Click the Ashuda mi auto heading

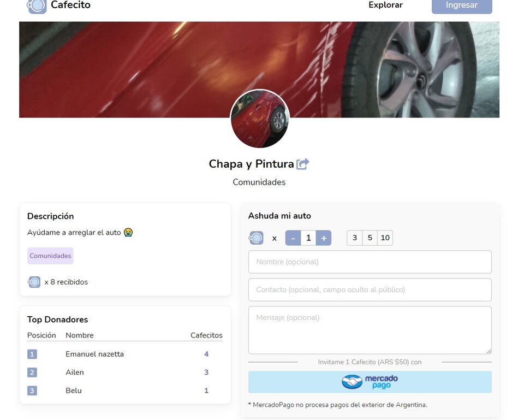279,216
